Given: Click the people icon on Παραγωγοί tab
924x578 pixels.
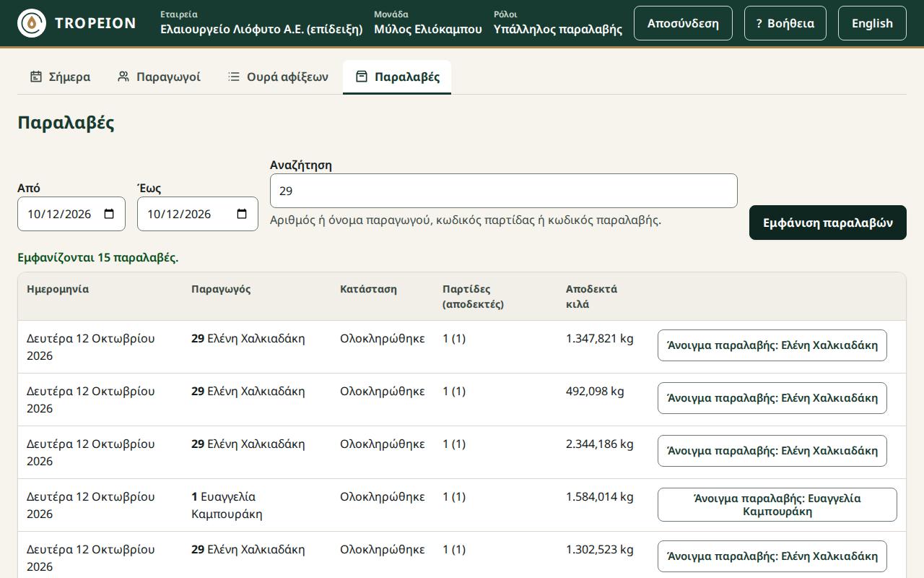Looking at the screenshot, I should click(123, 77).
